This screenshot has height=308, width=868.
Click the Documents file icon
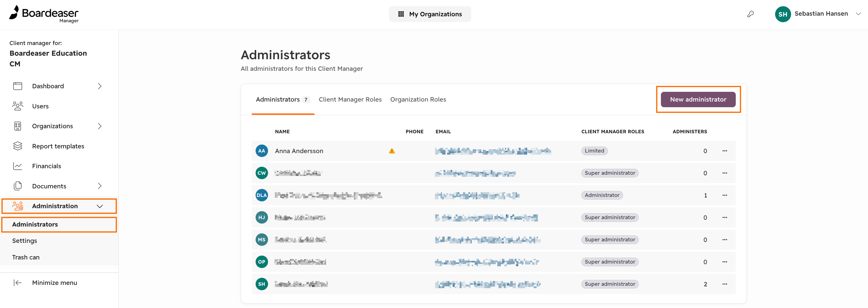click(x=17, y=186)
